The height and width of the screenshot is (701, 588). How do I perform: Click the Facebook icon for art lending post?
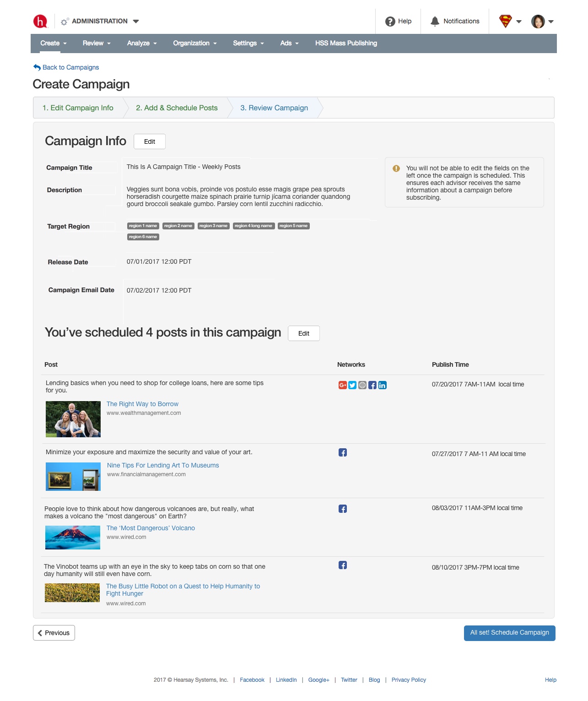(343, 452)
